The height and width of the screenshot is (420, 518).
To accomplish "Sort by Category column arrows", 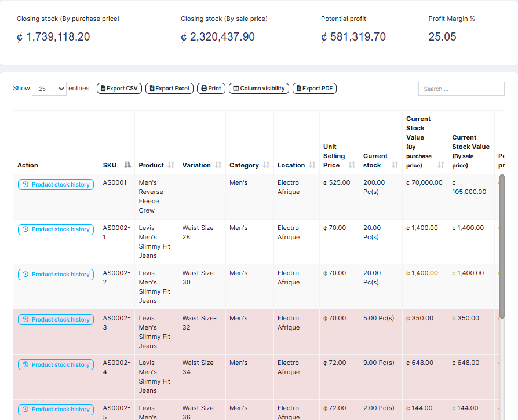I will pos(267,165).
